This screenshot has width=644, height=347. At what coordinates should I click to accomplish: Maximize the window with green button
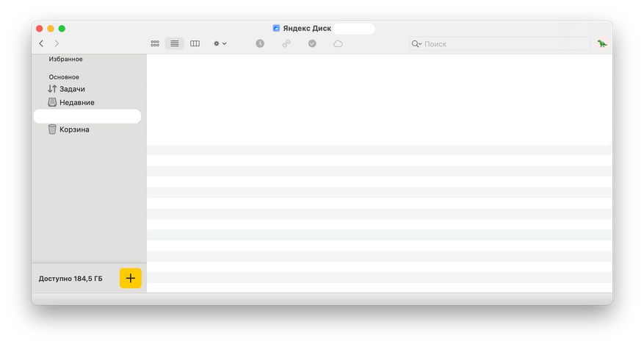[62, 29]
